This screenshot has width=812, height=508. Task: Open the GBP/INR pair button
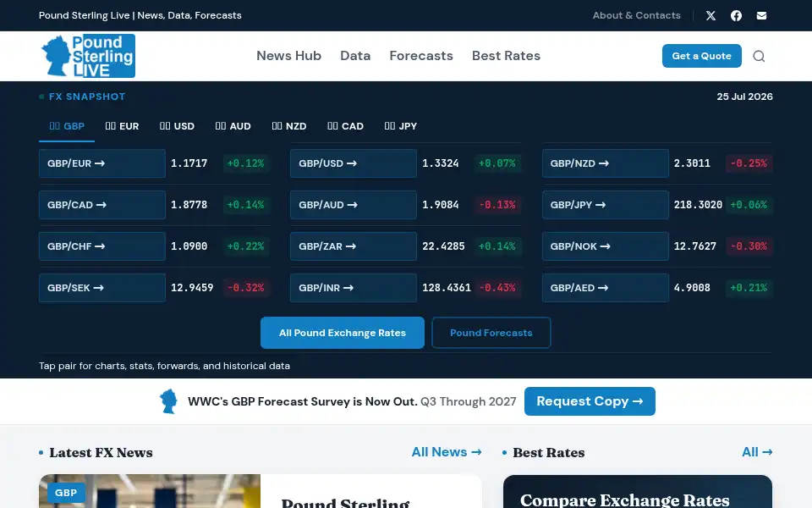(x=354, y=288)
